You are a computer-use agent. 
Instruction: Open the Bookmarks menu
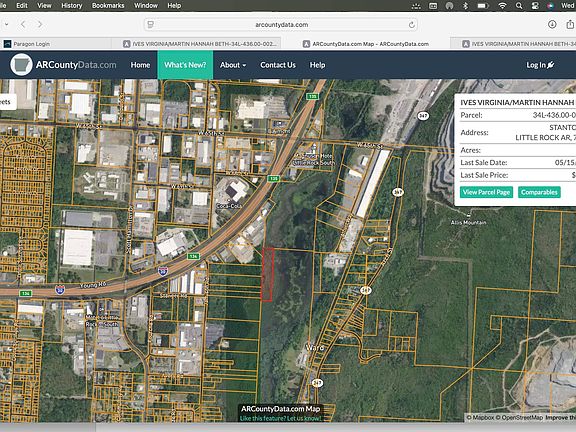(108, 6)
